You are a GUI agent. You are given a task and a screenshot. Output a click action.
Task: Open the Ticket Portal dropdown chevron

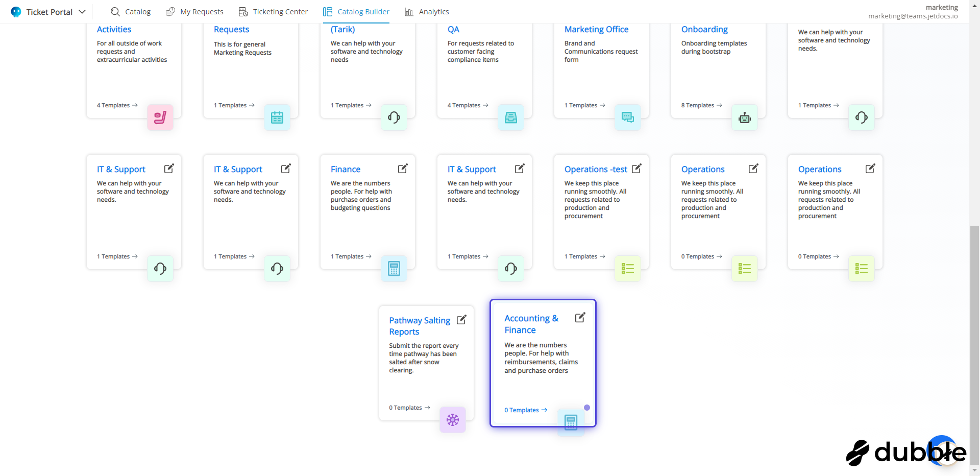pos(82,12)
